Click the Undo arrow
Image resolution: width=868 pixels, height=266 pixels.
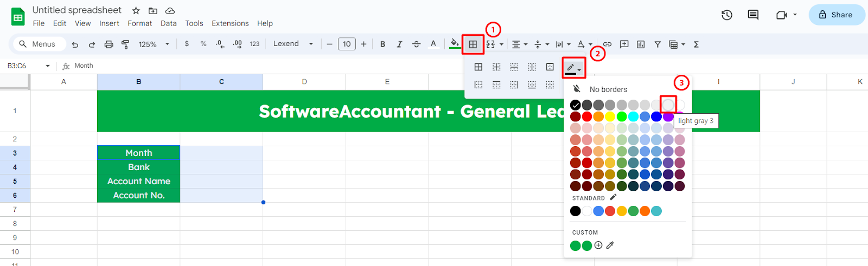(75, 44)
